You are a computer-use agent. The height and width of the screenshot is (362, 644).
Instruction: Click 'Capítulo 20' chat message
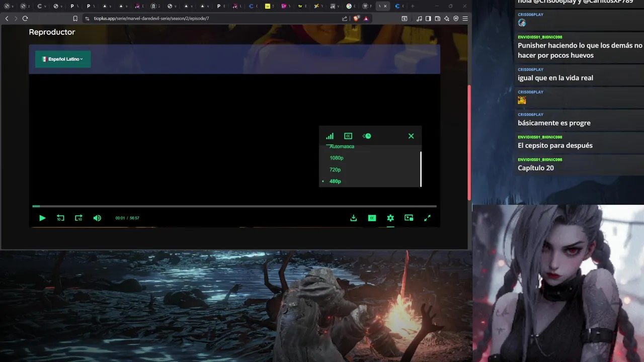click(x=536, y=168)
